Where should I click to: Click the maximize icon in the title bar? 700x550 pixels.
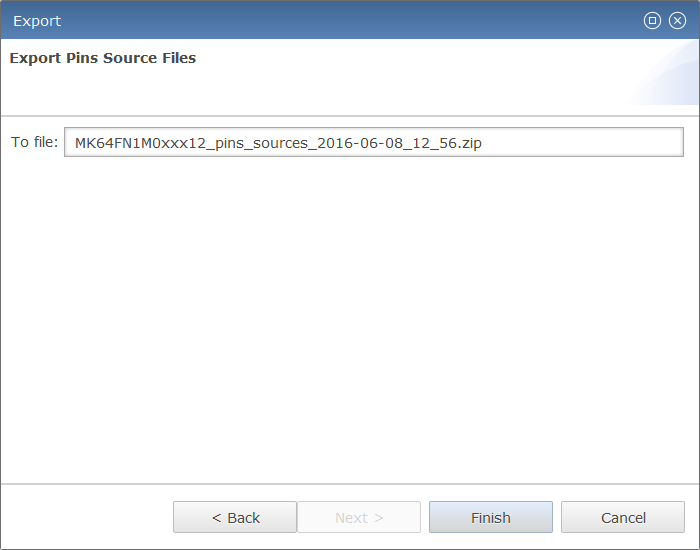pos(653,20)
